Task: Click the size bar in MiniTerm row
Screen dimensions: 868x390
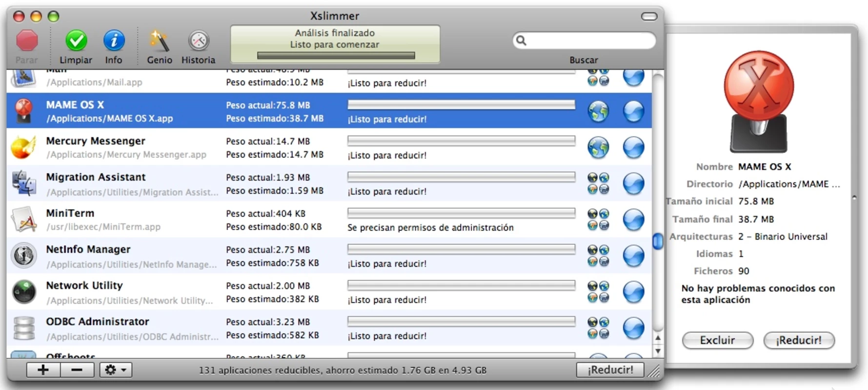Action: click(x=461, y=213)
